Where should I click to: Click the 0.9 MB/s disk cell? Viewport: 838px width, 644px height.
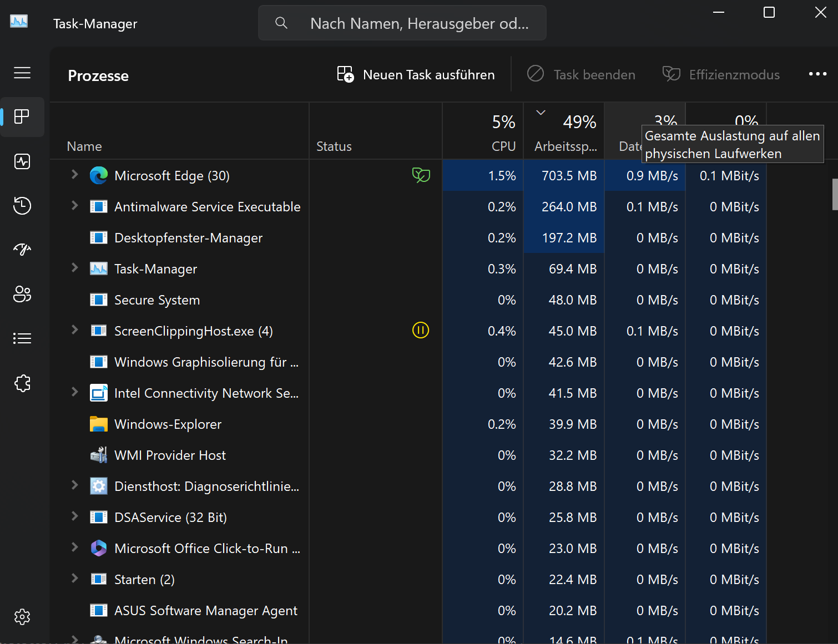645,175
